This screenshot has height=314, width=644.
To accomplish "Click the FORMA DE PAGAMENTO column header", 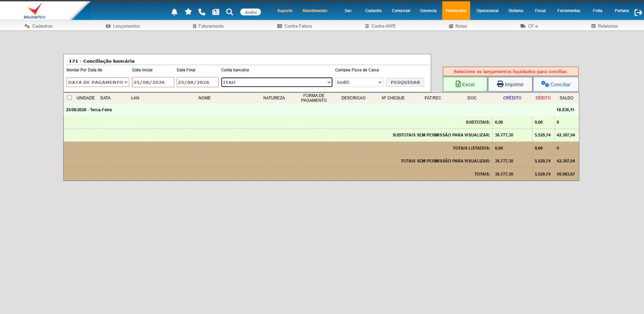I will (x=314, y=98).
